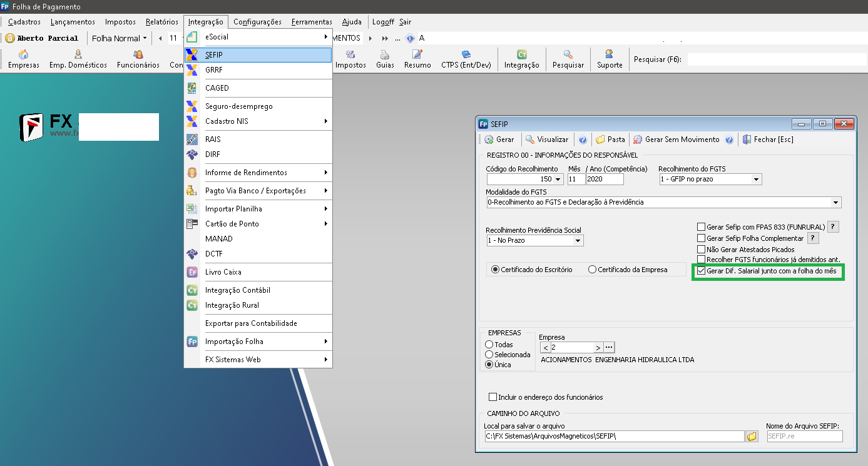Viewport: 868px width, 466px height.
Task: Click the CTPS (Ent/Dev) toolbar icon
Action: pyautogui.click(x=466, y=59)
